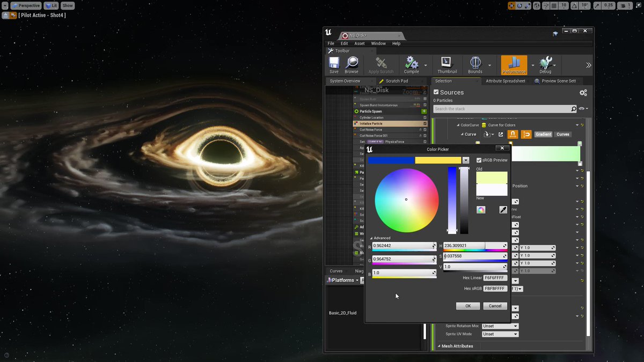The image size is (644, 362).
Task: Open the Sprite UV Mode dropdown
Action: click(x=500, y=334)
